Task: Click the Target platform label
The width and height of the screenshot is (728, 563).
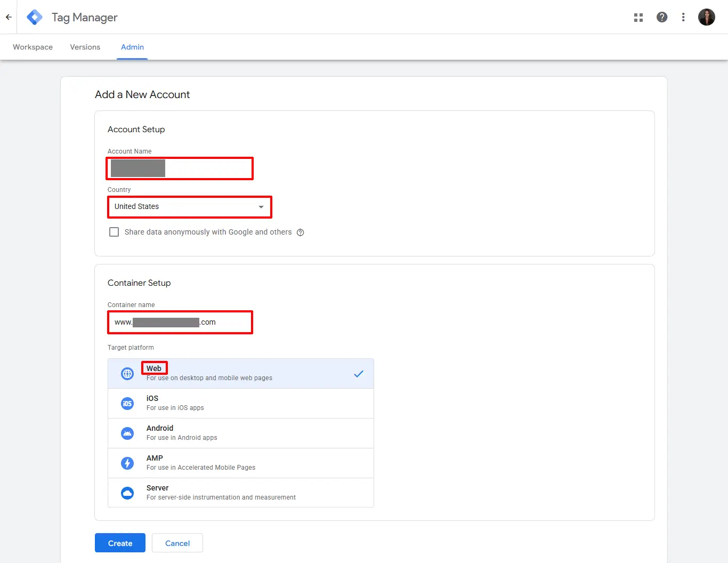Action: [x=131, y=348]
